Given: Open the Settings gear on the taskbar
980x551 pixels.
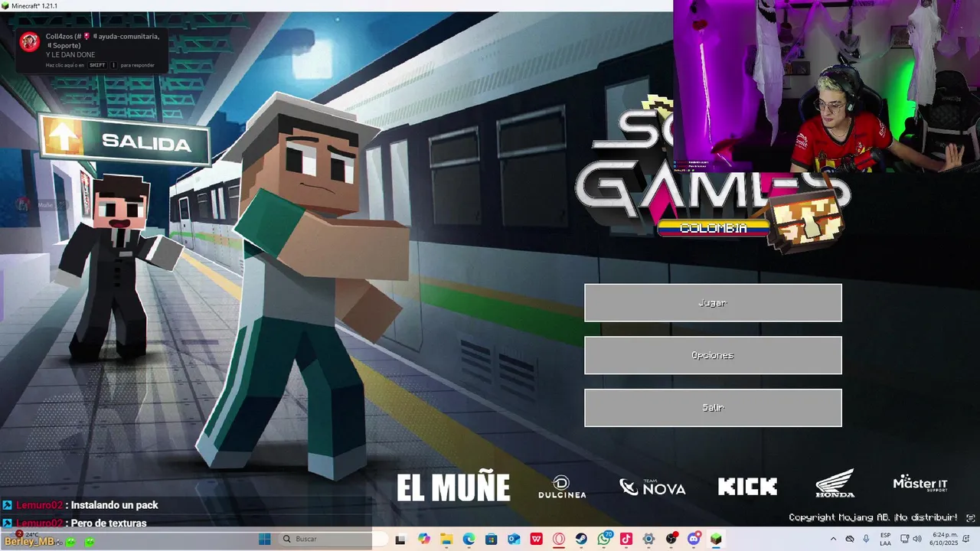Looking at the screenshot, I should click(648, 540).
